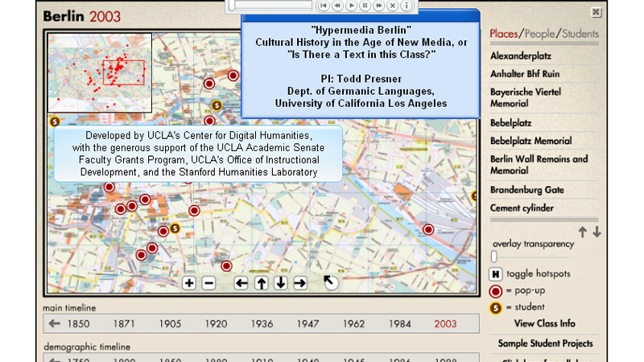The image size is (644, 362).
Task: Click the round reset-view arrow on map controls
Action: pos(330,282)
